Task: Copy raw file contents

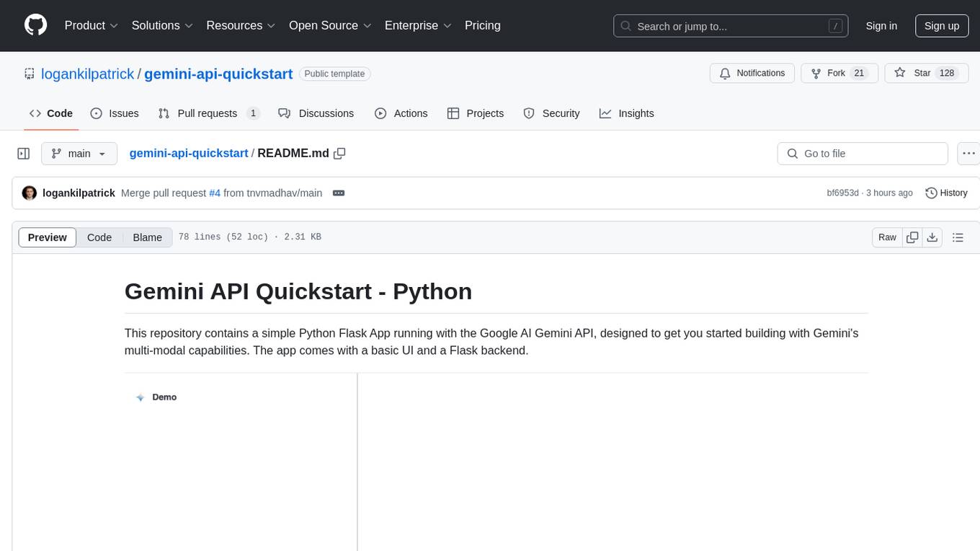Action: pyautogui.click(x=912, y=237)
